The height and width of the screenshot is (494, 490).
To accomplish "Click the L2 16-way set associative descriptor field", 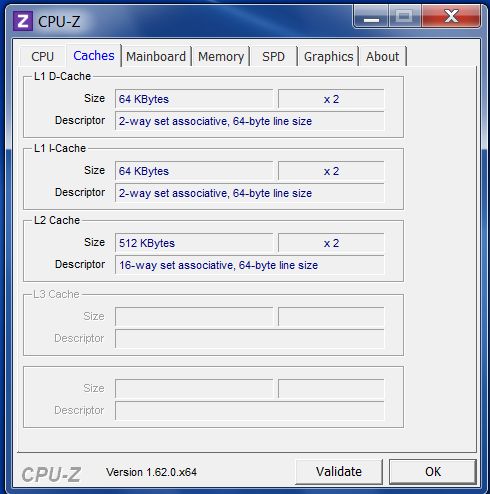I will click(249, 265).
